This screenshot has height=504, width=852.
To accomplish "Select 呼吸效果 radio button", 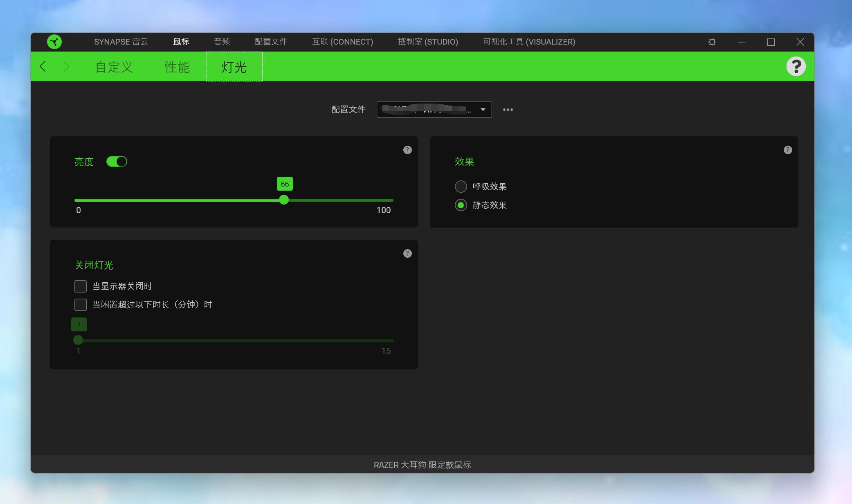I will tap(461, 187).
